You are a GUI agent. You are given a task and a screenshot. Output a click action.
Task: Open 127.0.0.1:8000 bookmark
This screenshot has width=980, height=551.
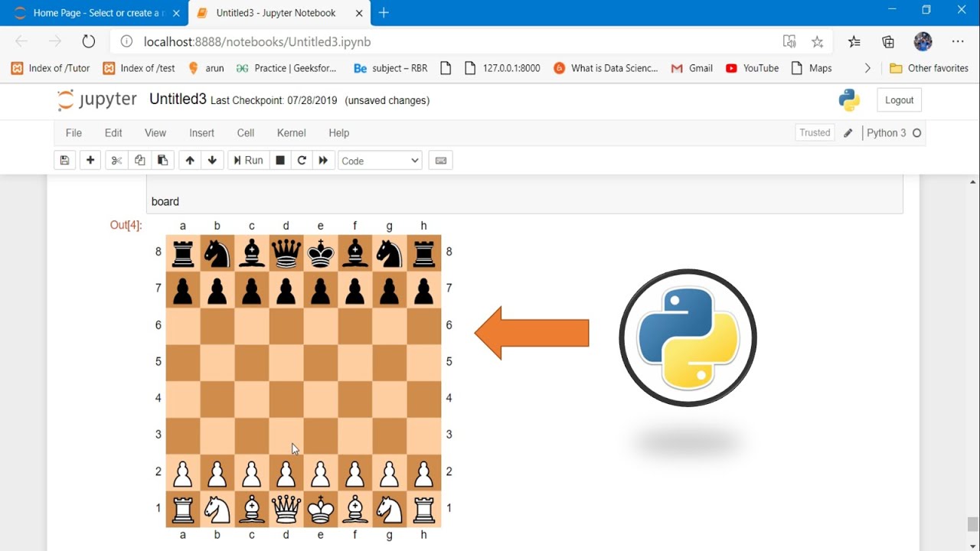(502, 68)
